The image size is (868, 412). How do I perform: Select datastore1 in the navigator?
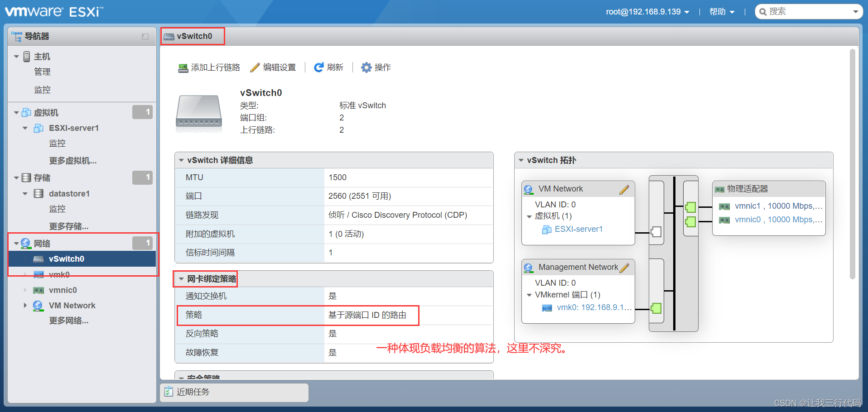click(69, 194)
